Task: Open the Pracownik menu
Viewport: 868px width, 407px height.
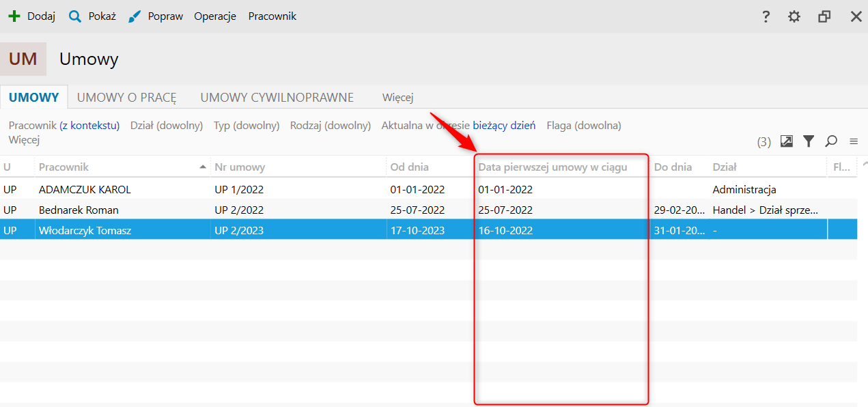Action: 272,16
